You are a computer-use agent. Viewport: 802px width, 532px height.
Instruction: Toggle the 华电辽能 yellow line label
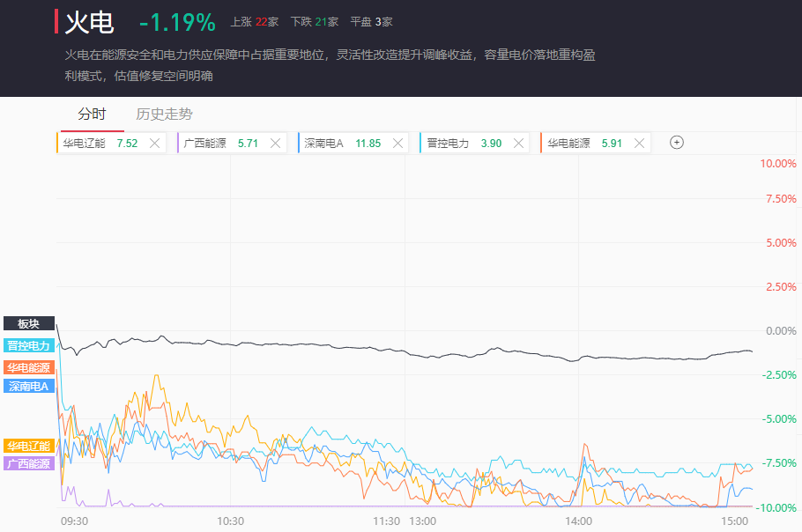(x=29, y=446)
